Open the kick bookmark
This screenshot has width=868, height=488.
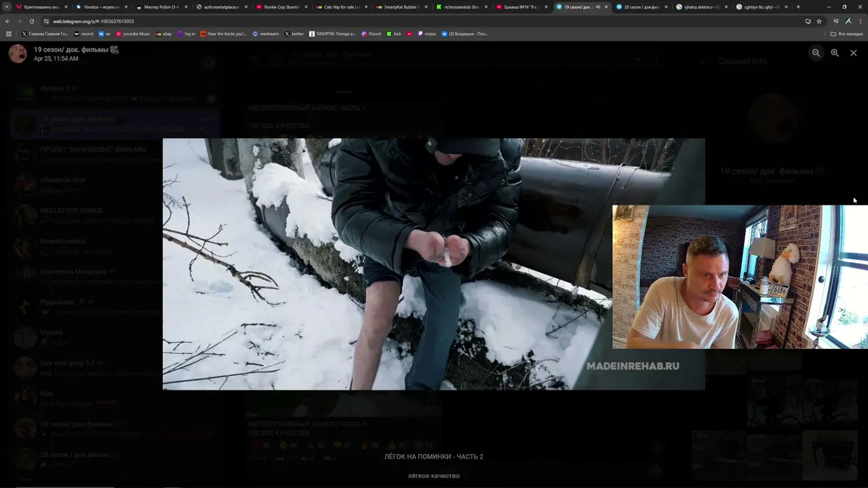coord(394,33)
